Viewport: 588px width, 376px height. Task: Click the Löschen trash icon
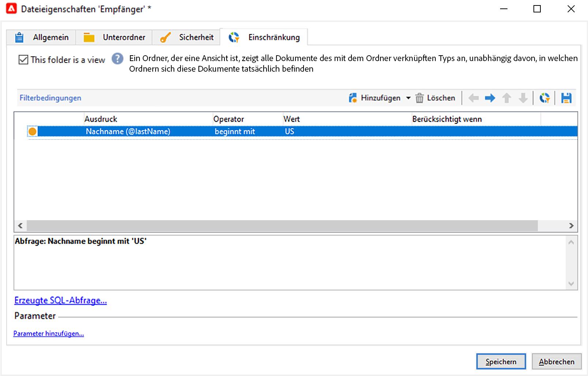click(x=419, y=98)
